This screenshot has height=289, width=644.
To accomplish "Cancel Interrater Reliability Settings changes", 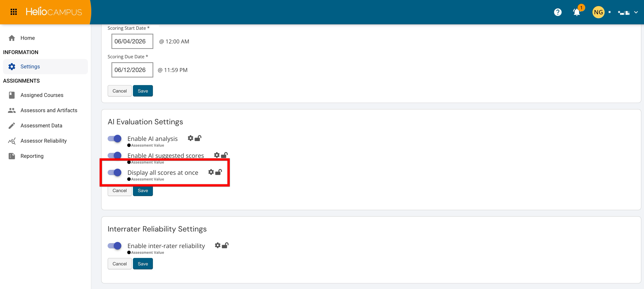I will pos(119,264).
